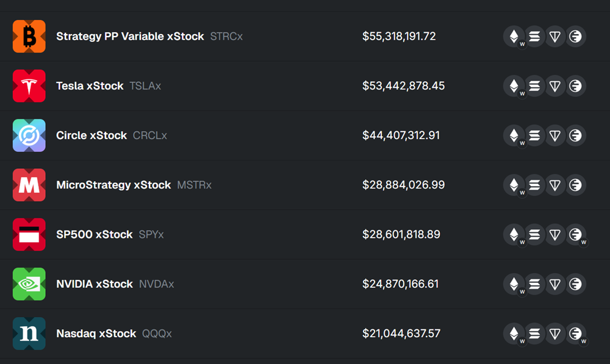
Task: Click the CRCLx ticker label
Action: click(150, 135)
